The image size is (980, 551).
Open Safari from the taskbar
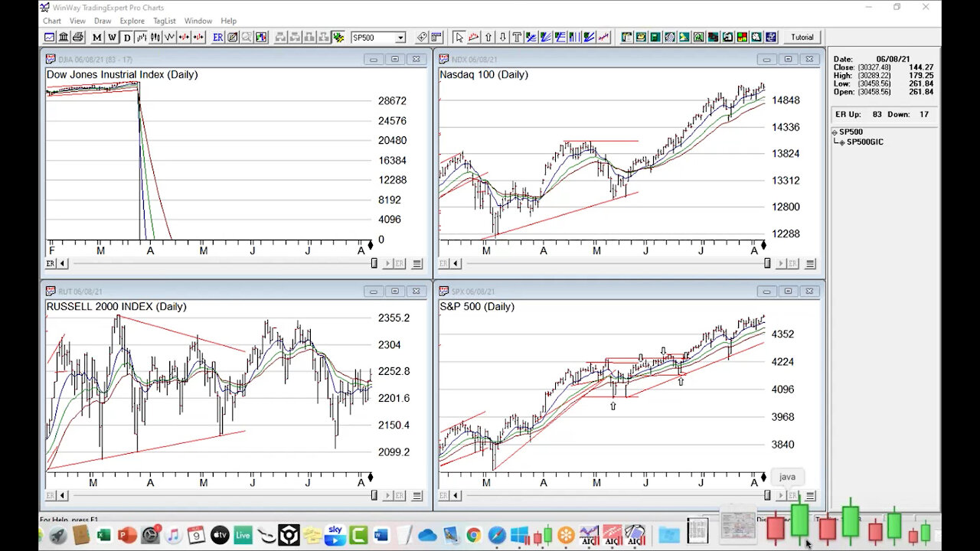point(497,535)
